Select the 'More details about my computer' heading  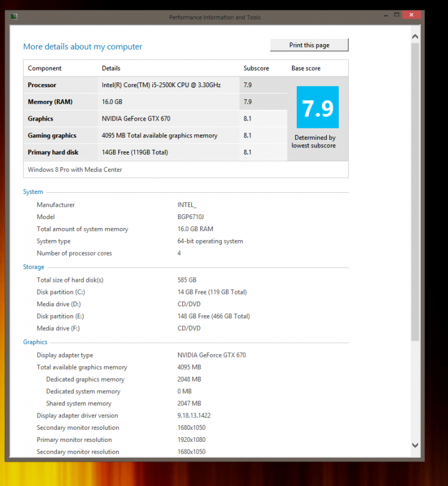click(x=83, y=47)
